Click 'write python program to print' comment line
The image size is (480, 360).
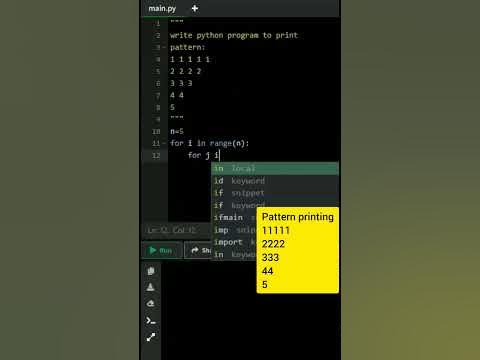point(234,35)
